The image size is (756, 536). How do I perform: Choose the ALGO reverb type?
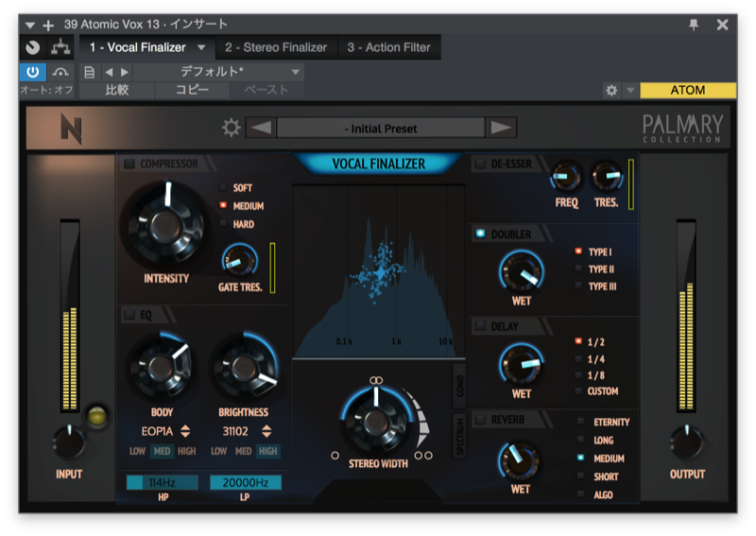pos(581,494)
